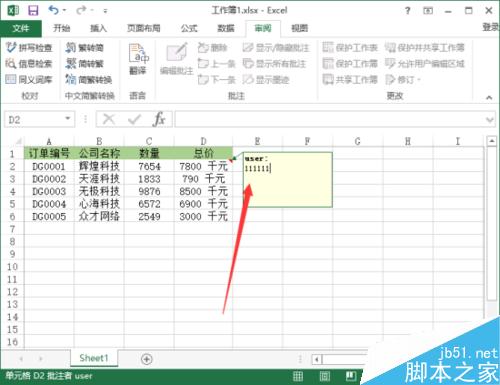Switch to Page Layout view icon
This screenshot has width=500, height=385.
pos(325,376)
